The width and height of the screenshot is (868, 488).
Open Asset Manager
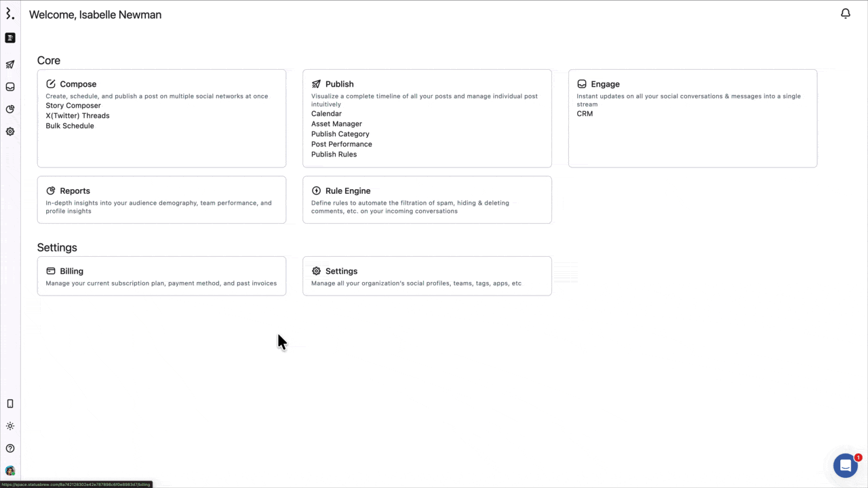(336, 124)
